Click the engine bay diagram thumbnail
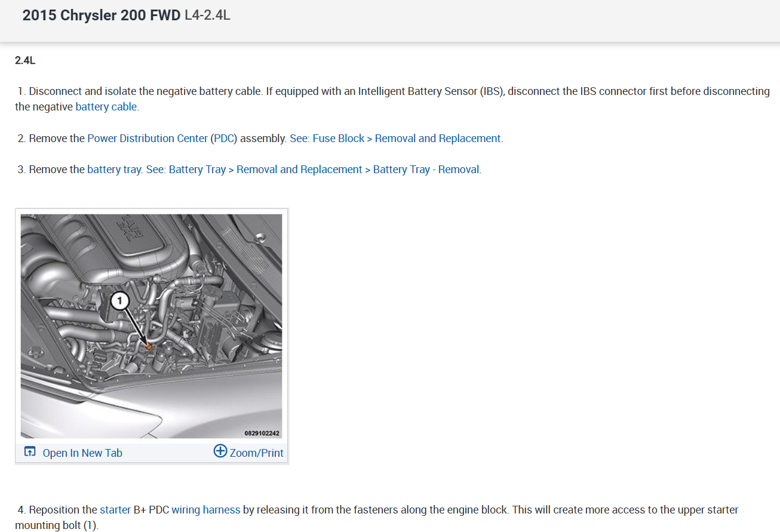The width and height of the screenshot is (780, 532). [152, 326]
